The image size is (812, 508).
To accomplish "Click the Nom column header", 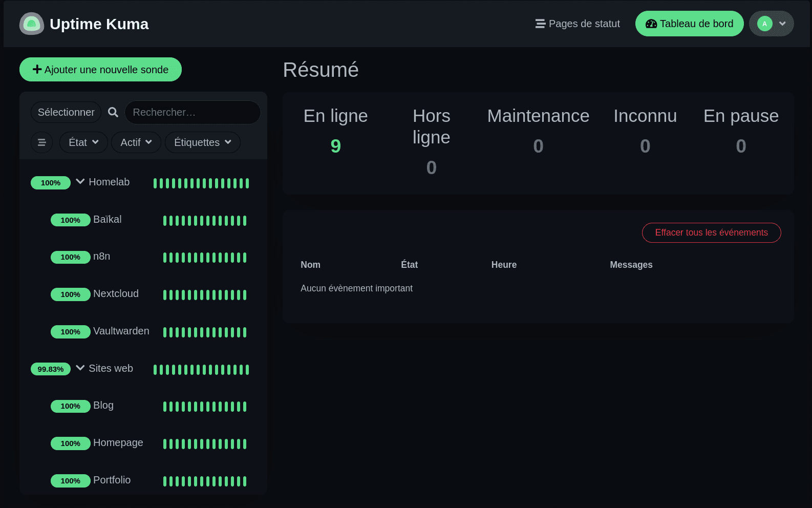I will tap(310, 265).
